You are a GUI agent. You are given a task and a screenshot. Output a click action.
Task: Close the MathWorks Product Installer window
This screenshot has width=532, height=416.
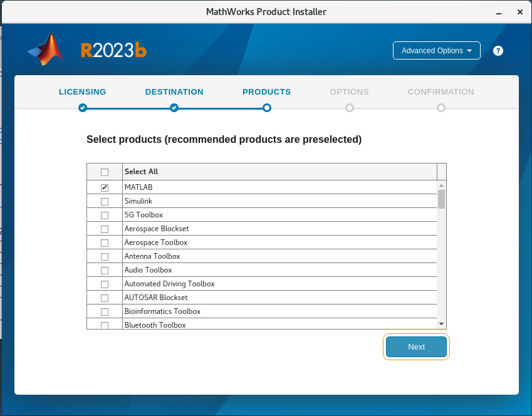click(x=520, y=12)
